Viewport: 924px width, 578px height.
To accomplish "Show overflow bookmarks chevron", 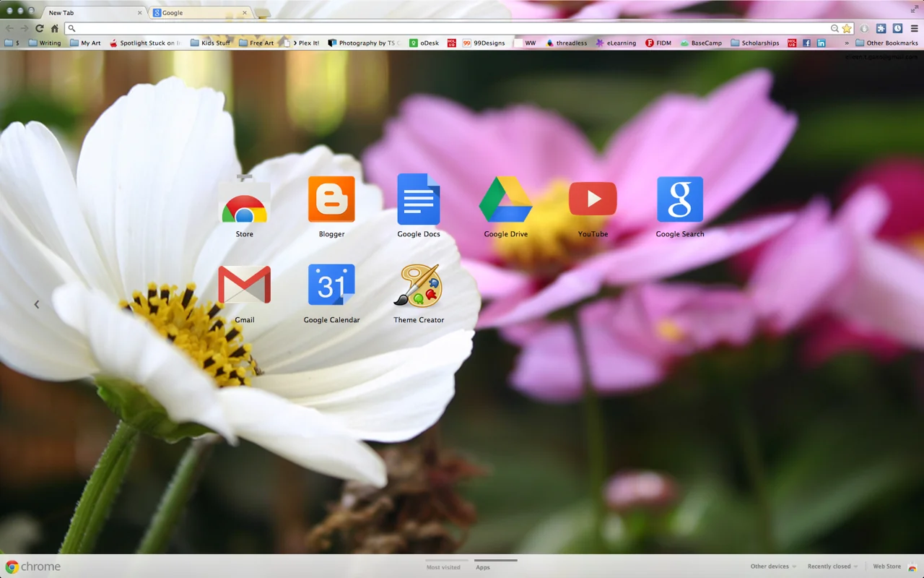I will tap(847, 43).
